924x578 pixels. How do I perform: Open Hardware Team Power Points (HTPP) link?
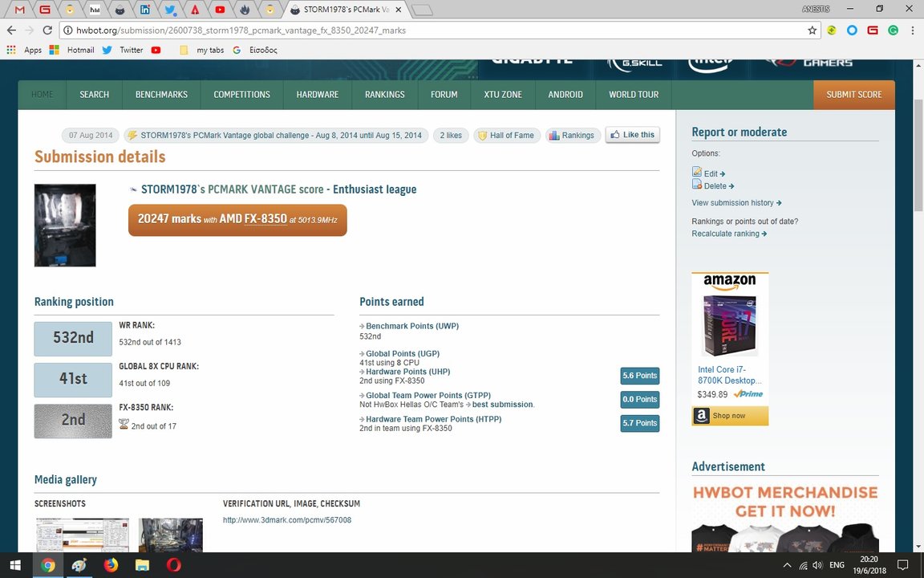[x=433, y=419]
